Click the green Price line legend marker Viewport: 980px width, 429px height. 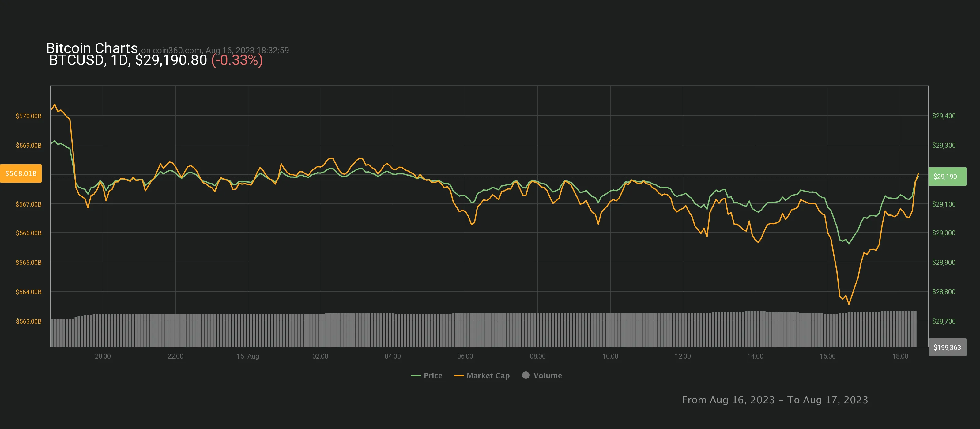coord(416,376)
